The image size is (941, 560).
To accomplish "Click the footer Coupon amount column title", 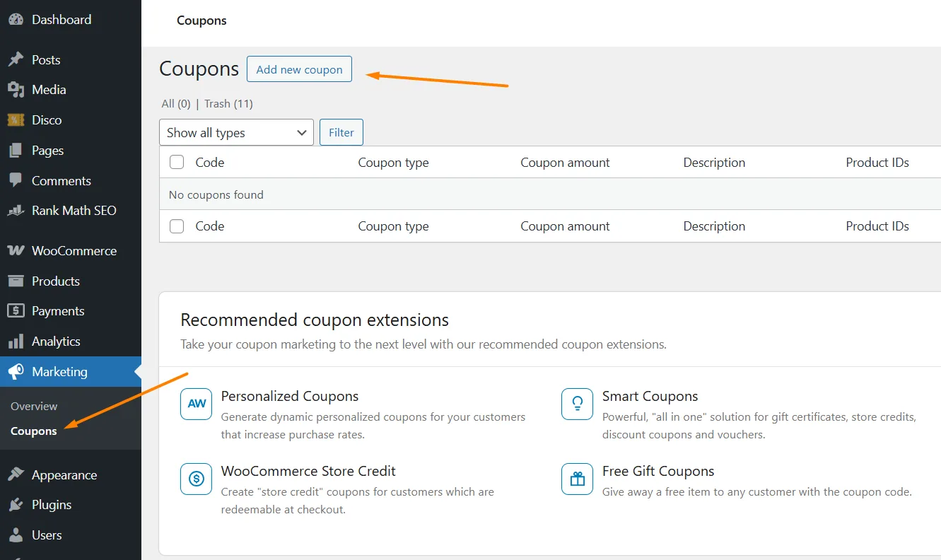I will [x=566, y=226].
